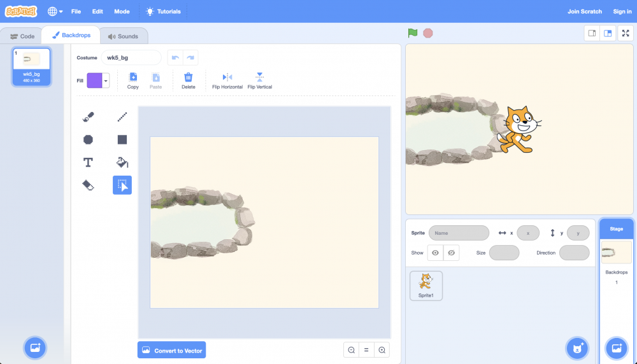
Task: Click Sign in link
Action: pos(622,11)
